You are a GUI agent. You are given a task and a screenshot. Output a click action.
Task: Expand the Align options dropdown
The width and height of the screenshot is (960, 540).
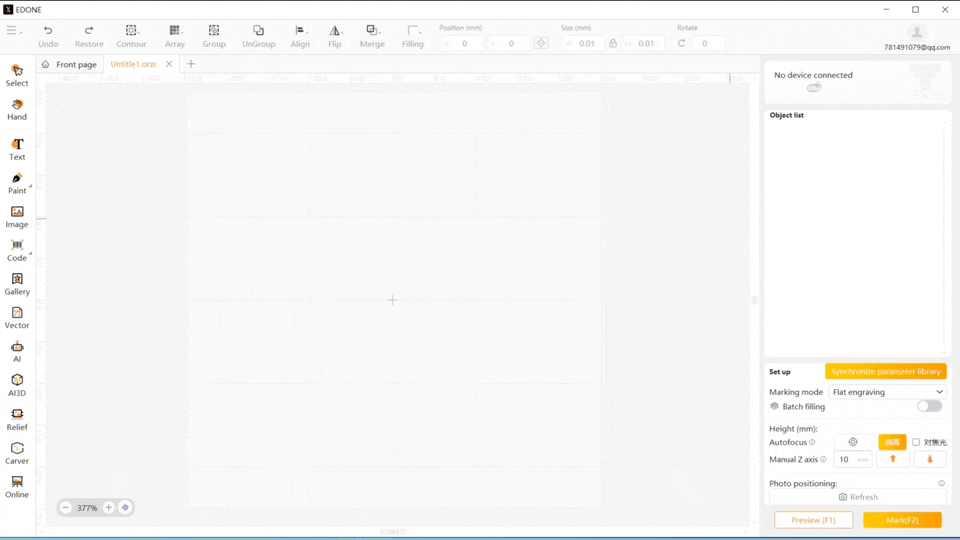point(300,36)
